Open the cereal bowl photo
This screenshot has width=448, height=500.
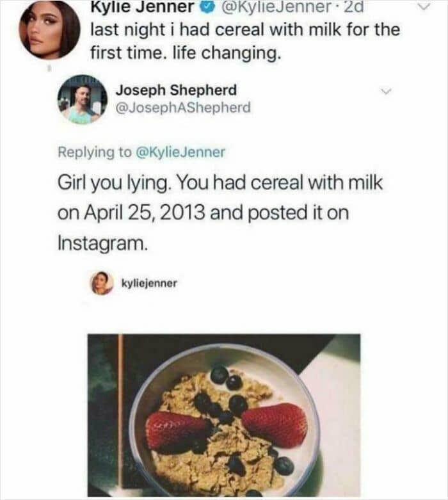(224, 415)
